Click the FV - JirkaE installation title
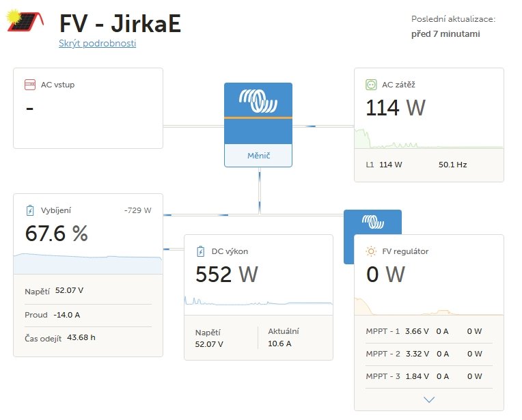Viewport: 522px width, 420px height. click(x=120, y=23)
